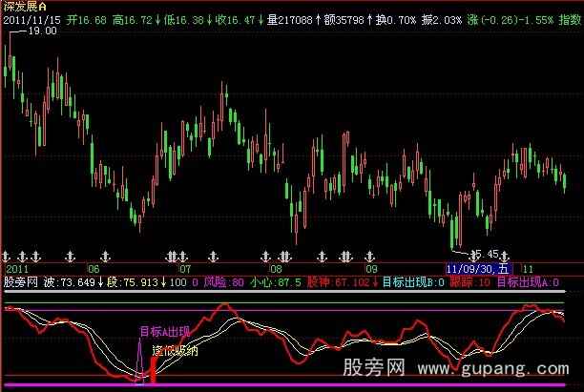Click the 2011 year label on the time axis
584x392 pixels.
click(17, 269)
